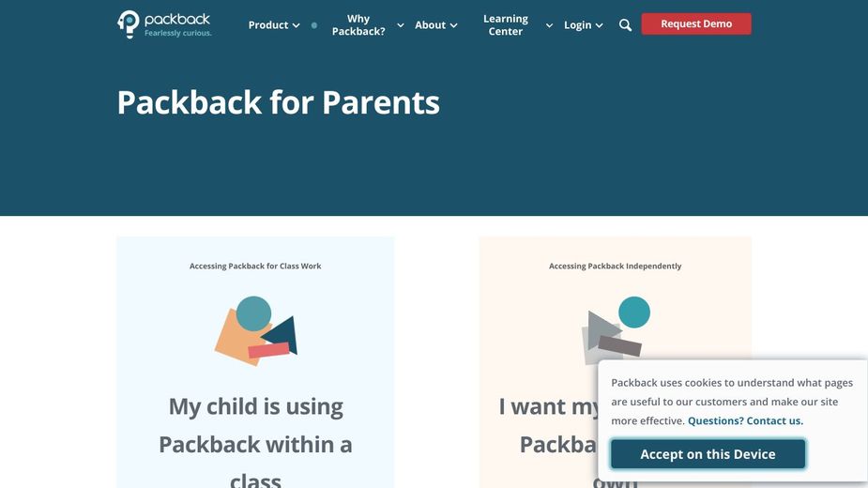Click the Class Work shapes illustration
Viewport: 868px width, 488px height.
pyautogui.click(x=256, y=330)
